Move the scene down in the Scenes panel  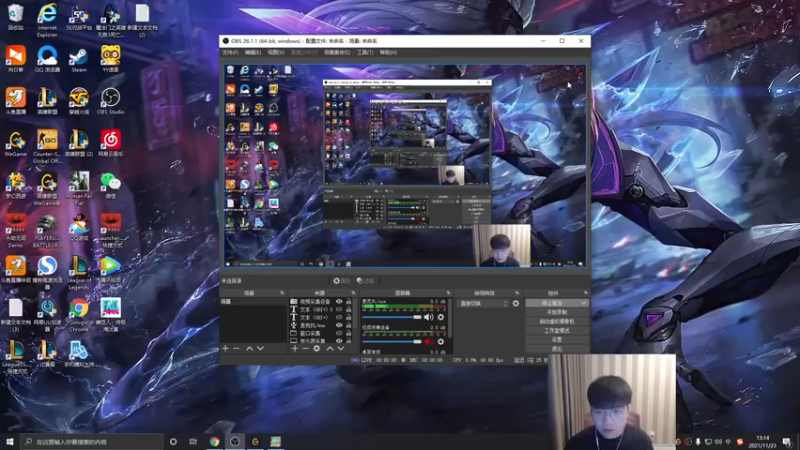click(260, 348)
